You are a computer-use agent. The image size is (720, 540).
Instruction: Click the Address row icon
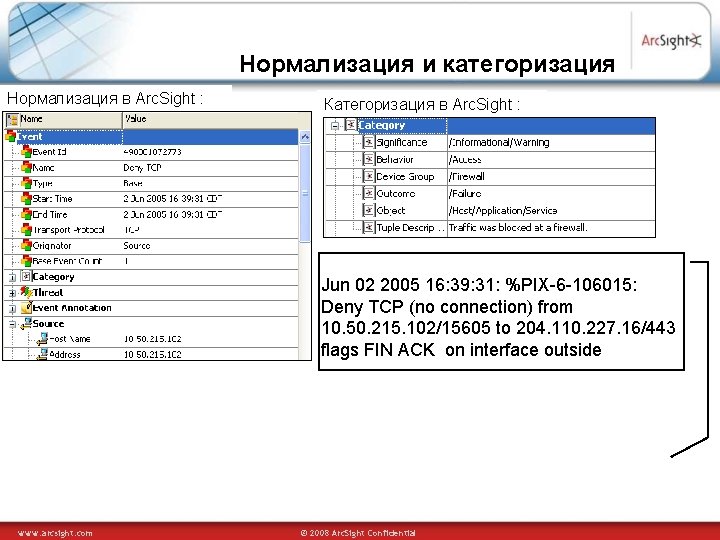(x=42, y=354)
